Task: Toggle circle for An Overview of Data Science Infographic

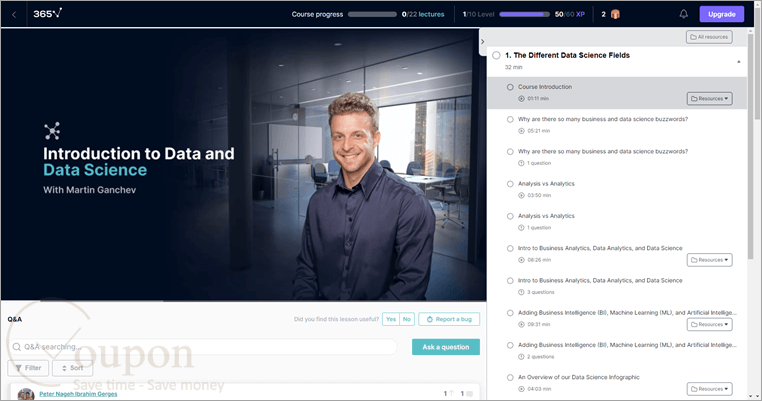Action: coord(510,377)
